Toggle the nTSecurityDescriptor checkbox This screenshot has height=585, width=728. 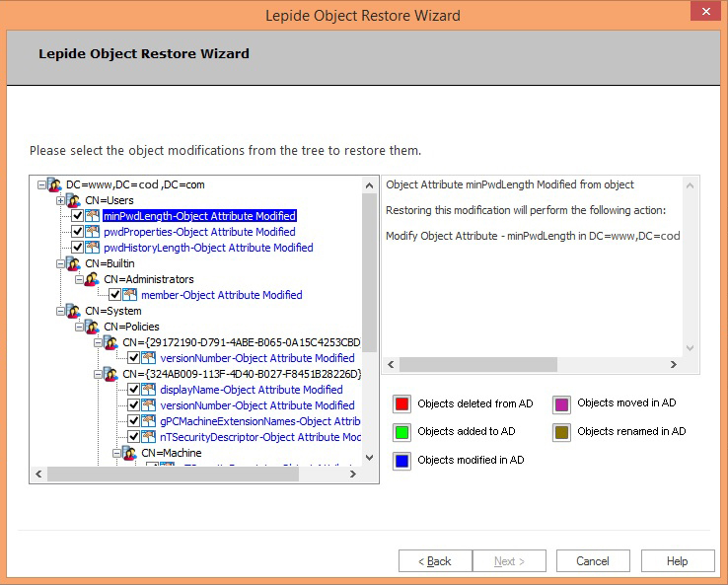point(134,437)
